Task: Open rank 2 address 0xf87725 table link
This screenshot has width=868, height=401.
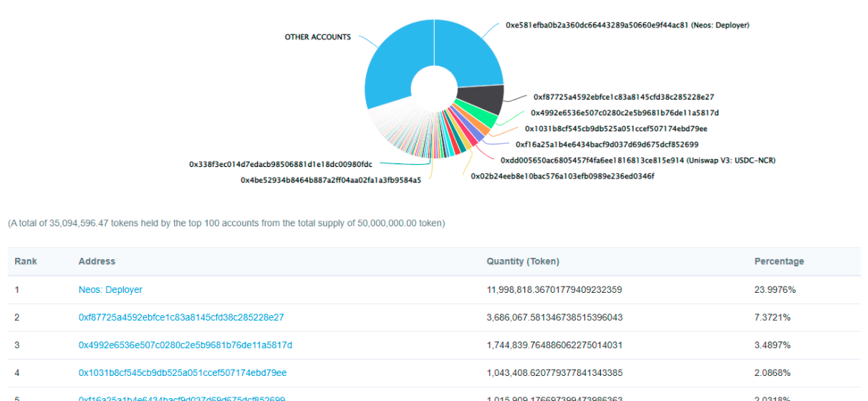Action: click(181, 317)
